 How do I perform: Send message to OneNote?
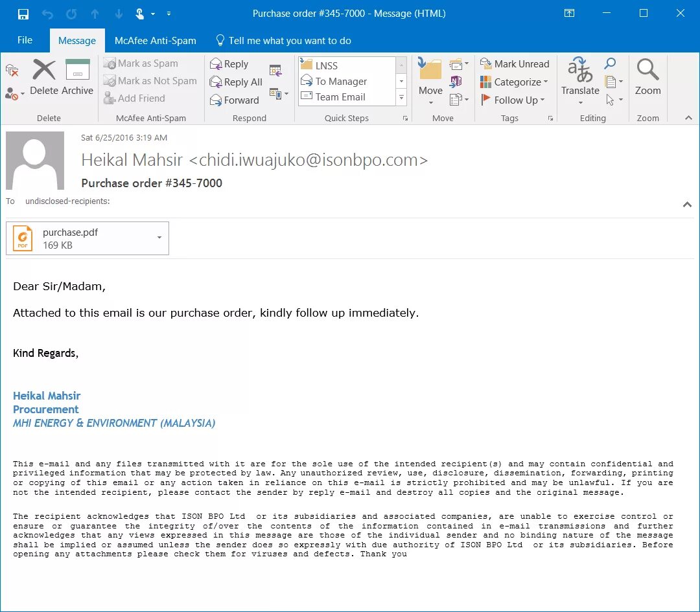pyautogui.click(x=456, y=82)
